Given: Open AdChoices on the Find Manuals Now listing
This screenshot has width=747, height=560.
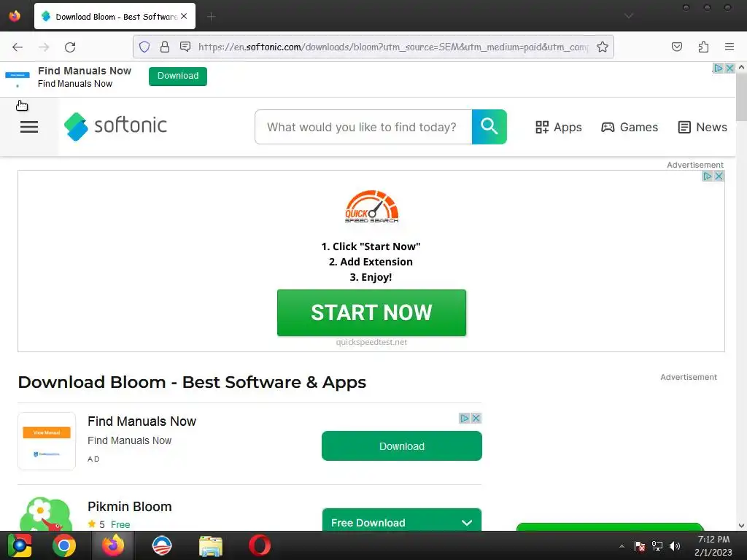Looking at the screenshot, I should point(465,418).
